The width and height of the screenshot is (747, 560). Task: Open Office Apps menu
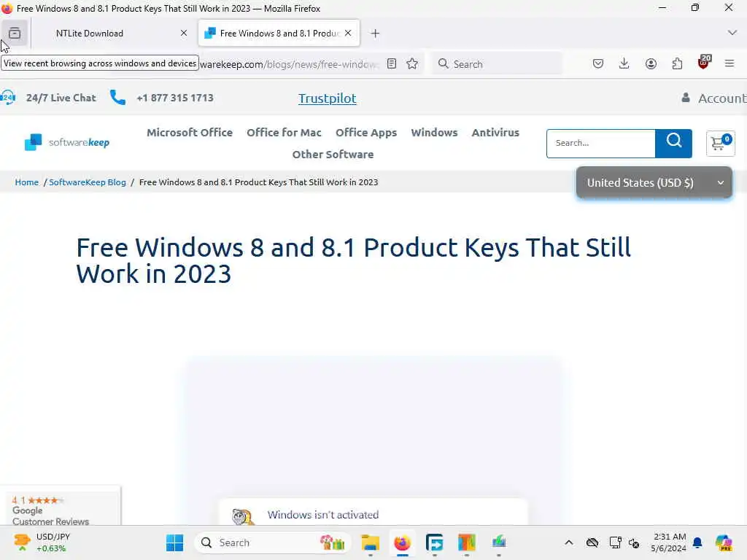click(x=366, y=133)
